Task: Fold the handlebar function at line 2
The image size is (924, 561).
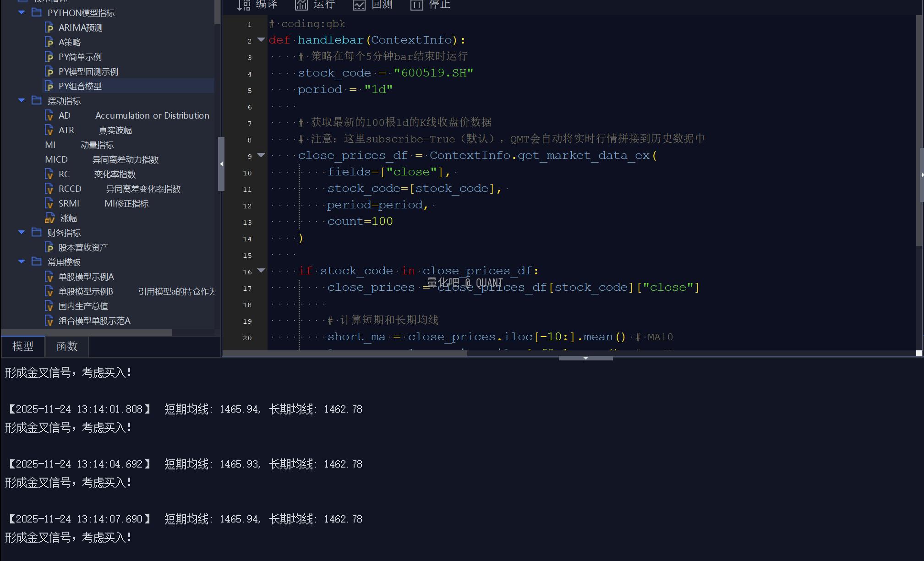Action: (x=261, y=40)
